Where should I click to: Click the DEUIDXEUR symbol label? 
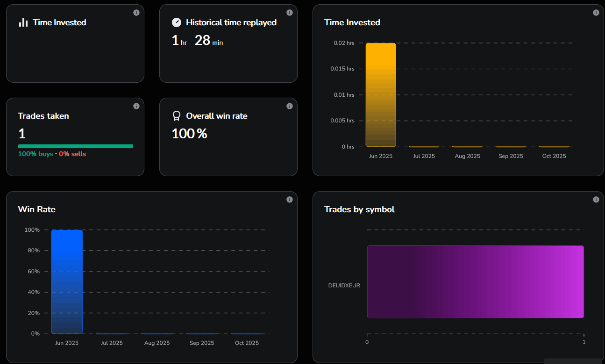(x=344, y=285)
